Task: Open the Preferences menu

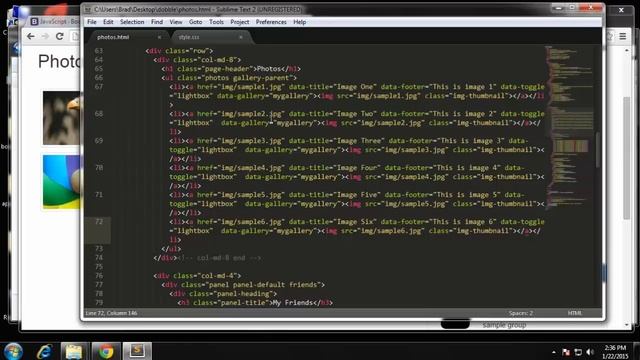Action: coord(271,22)
